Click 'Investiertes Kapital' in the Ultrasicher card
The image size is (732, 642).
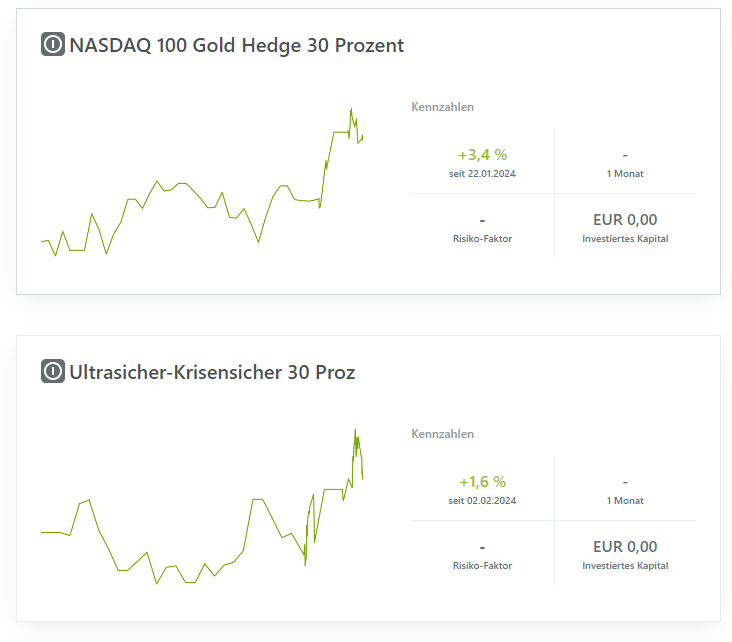pyautogui.click(x=625, y=566)
